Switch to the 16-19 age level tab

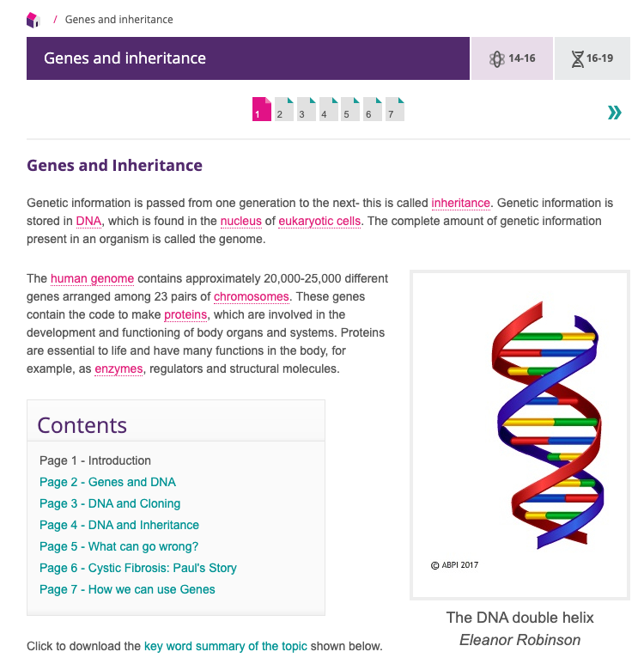[x=592, y=58]
